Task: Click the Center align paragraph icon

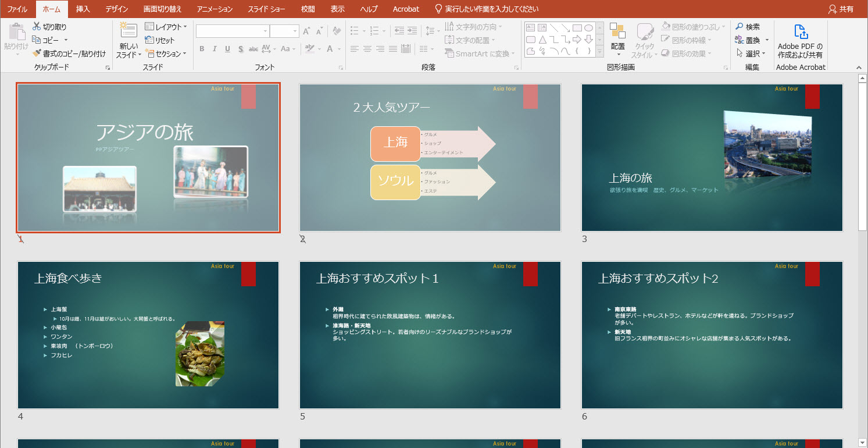Action: click(x=367, y=49)
